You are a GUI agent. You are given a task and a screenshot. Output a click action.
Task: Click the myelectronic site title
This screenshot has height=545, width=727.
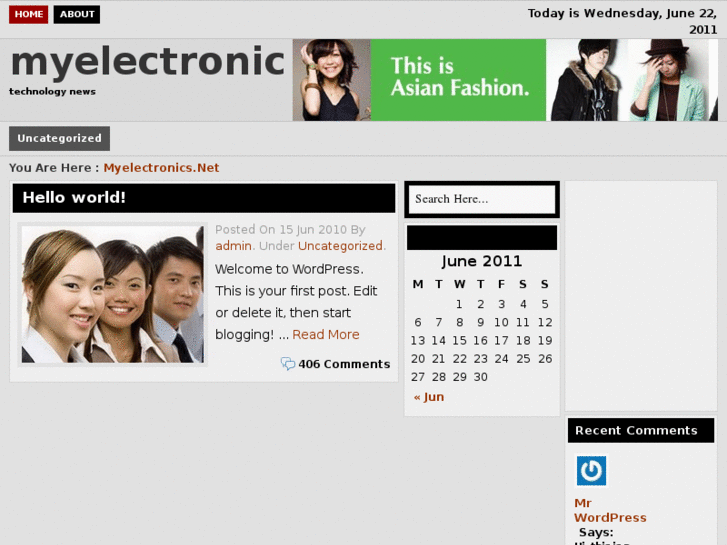coord(147,62)
